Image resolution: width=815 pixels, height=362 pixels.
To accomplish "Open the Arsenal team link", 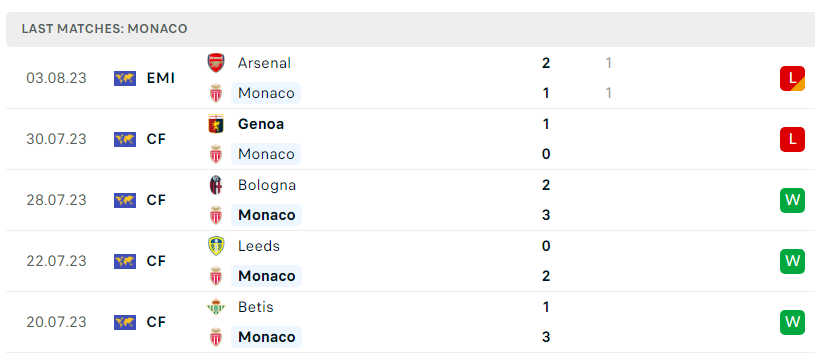I will 264,63.
